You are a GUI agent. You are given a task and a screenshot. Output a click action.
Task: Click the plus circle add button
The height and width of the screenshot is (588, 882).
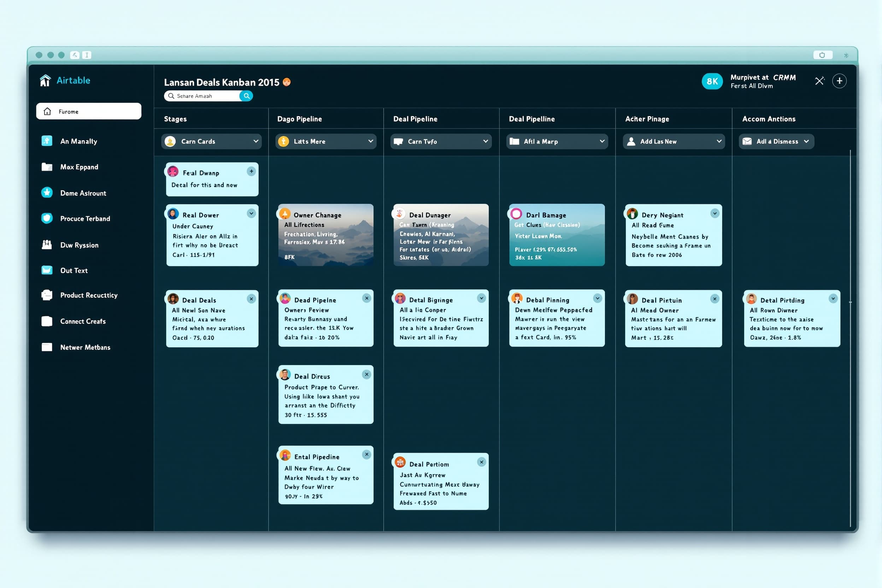pos(839,81)
